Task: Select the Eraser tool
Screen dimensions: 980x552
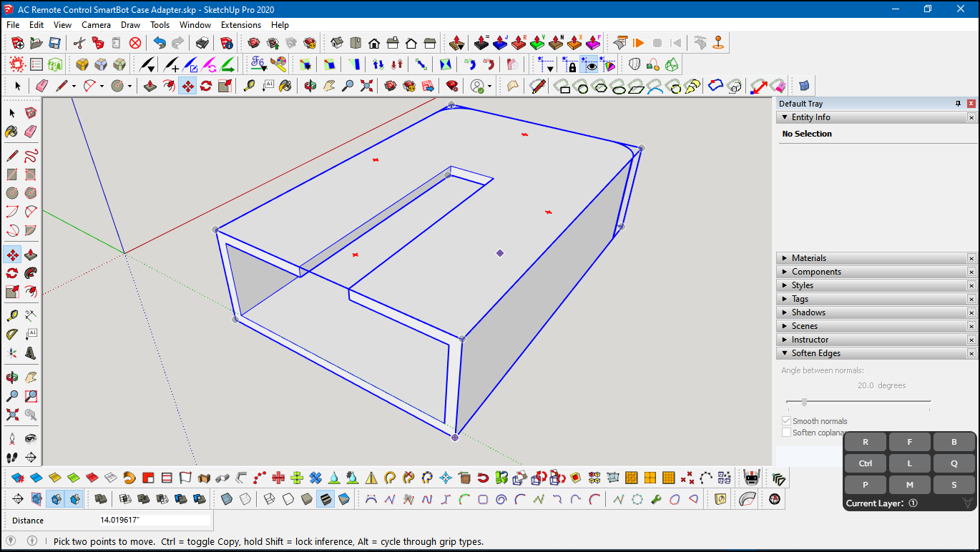Action: pos(31,132)
